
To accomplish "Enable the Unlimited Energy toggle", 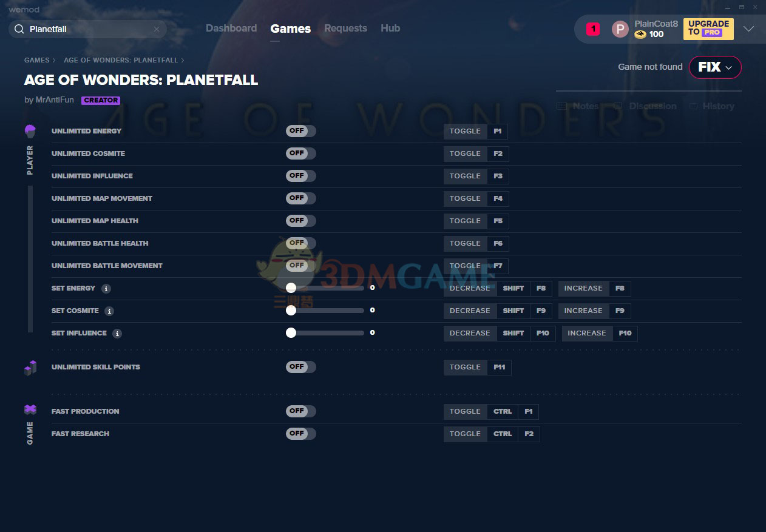I will pyautogui.click(x=300, y=131).
